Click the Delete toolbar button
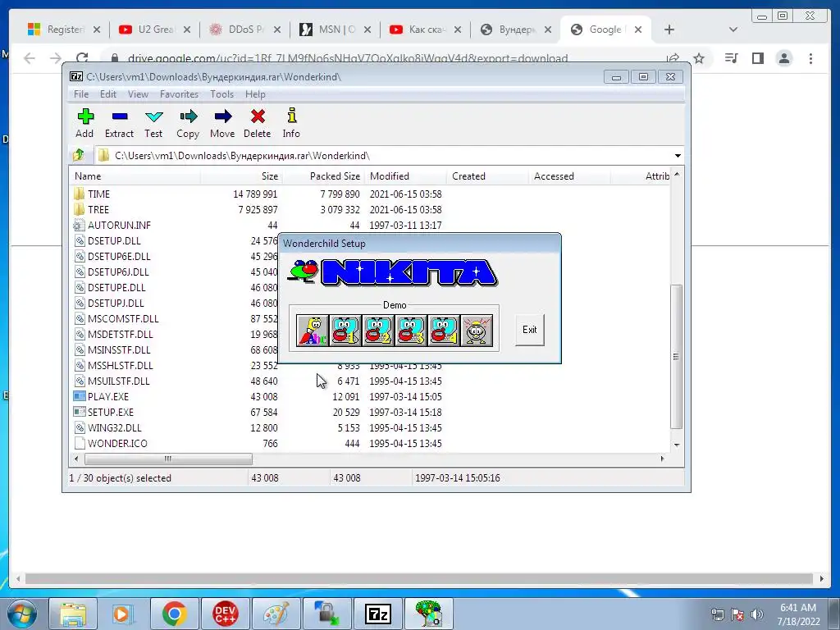Viewport: 840px width, 630px height. coord(257,123)
